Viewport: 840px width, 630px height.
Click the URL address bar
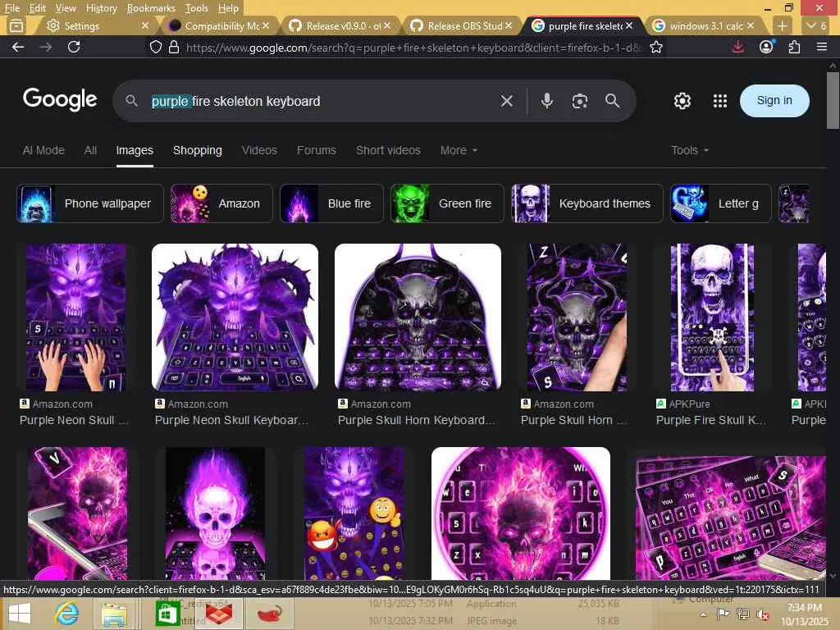pos(413,47)
